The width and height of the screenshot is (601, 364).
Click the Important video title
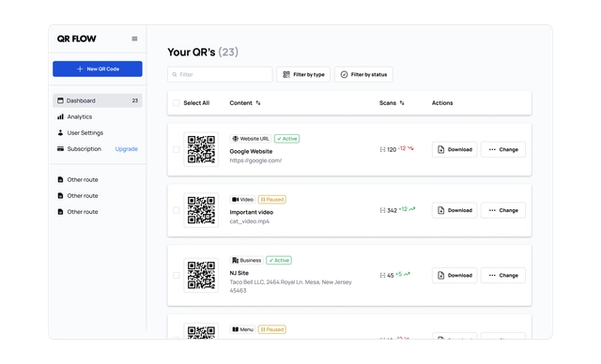pos(252,212)
